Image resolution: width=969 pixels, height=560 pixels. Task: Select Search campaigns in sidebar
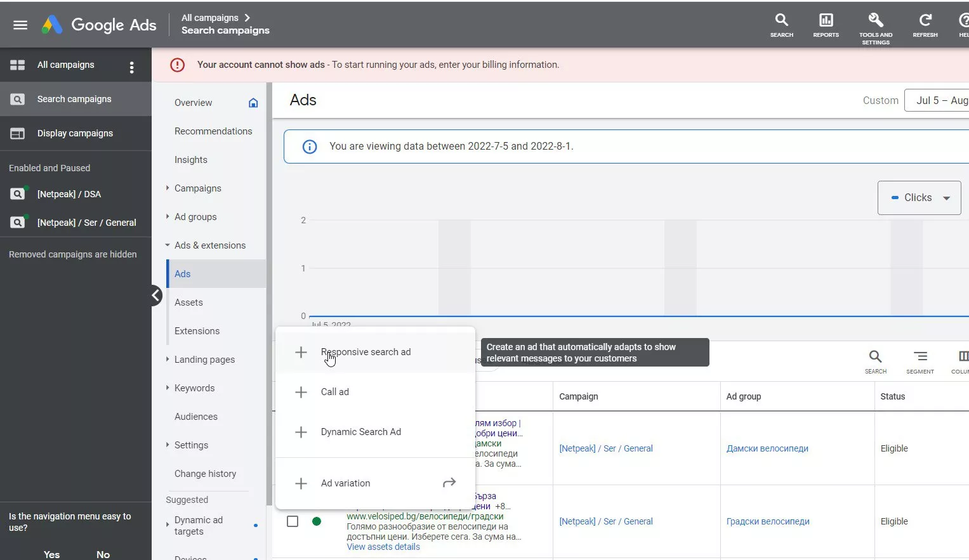tap(76, 99)
